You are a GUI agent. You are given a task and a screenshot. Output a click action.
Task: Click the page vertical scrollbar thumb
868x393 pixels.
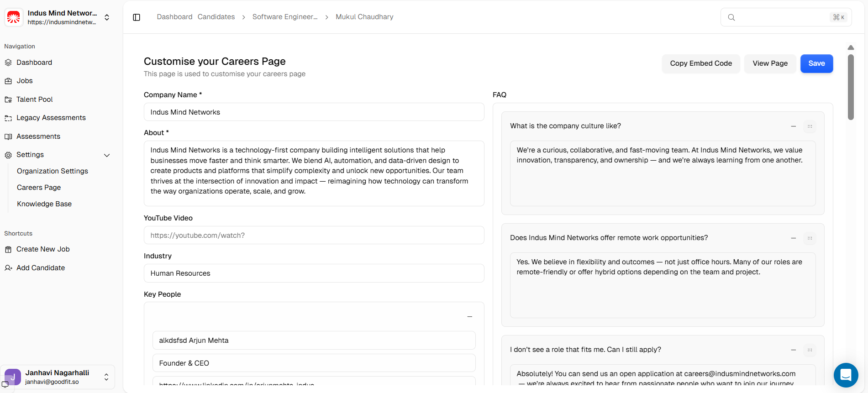[x=851, y=87]
